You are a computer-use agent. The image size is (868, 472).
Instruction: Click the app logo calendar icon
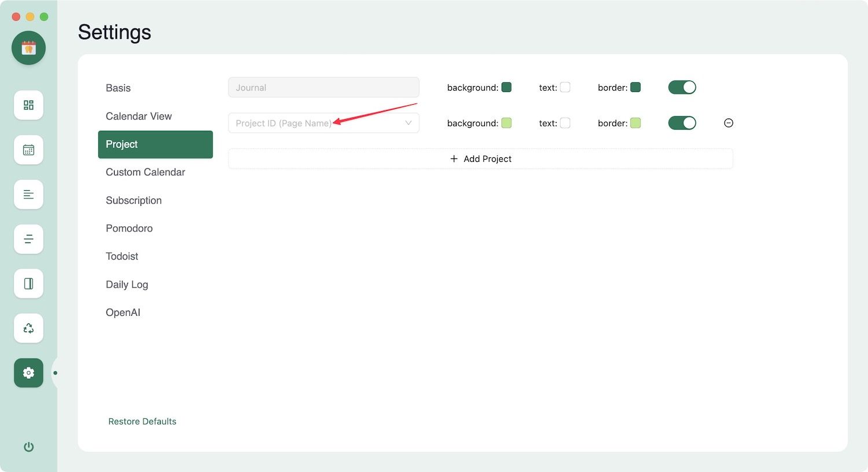pyautogui.click(x=28, y=48)
